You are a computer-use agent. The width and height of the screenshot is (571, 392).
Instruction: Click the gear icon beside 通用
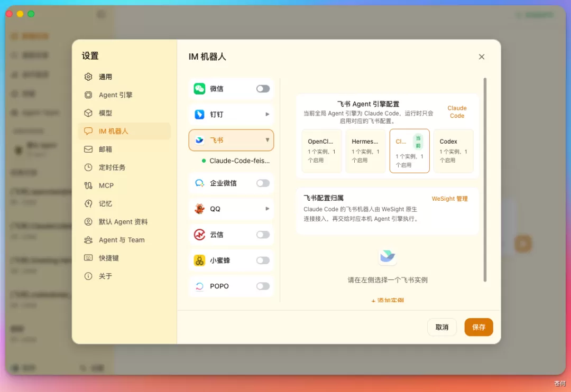88,77
